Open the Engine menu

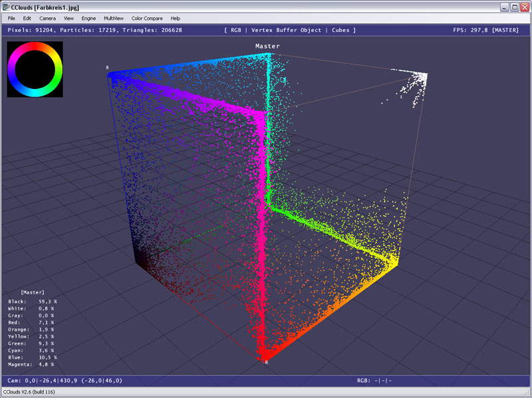pos(88,18)
